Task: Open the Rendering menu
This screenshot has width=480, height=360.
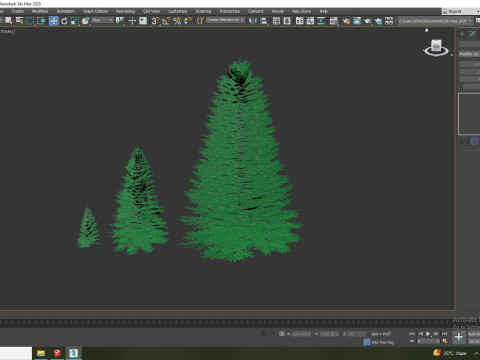Action: click(x=125, y=11)
